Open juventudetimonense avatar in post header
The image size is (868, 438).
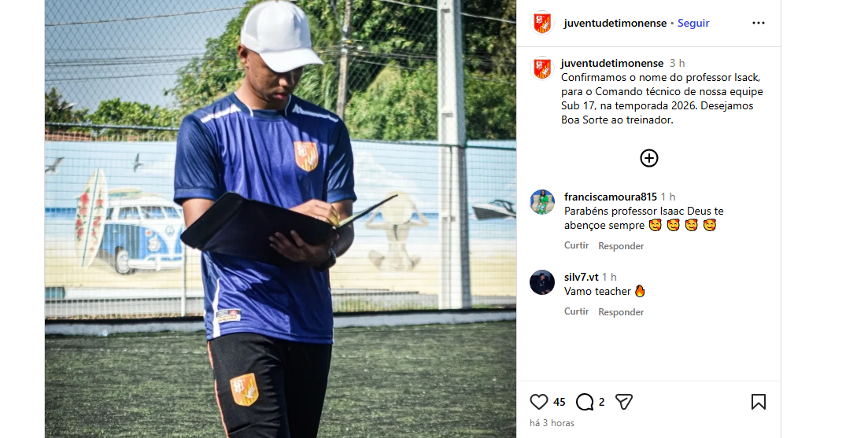click(x=542, y=24)
